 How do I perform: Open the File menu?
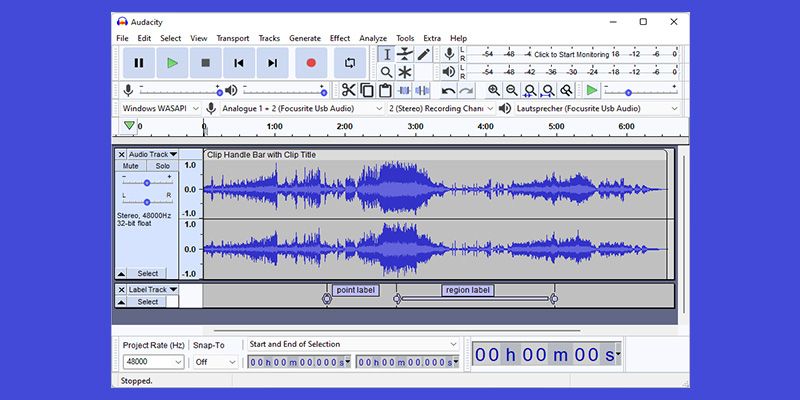tap(122, 38)
